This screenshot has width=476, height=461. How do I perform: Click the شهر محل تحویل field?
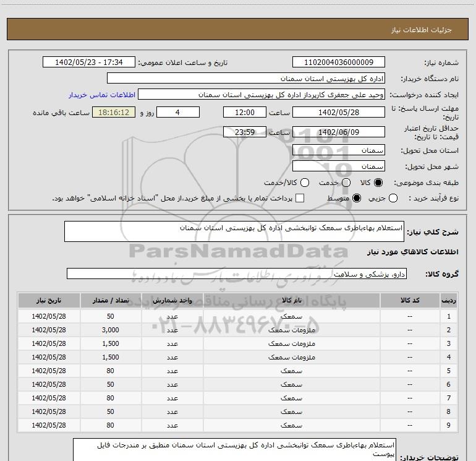pos(339,166)
